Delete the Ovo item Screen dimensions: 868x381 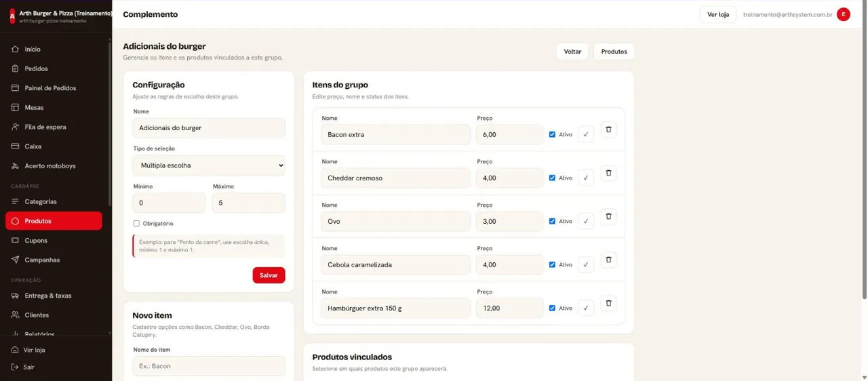point(608,216)
